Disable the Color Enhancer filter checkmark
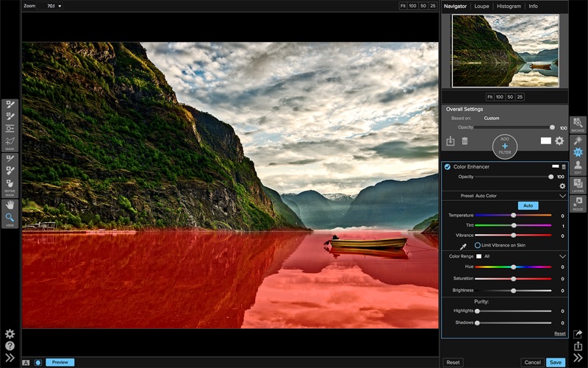The height and width of the screenshot is (368, 588). 448,167
